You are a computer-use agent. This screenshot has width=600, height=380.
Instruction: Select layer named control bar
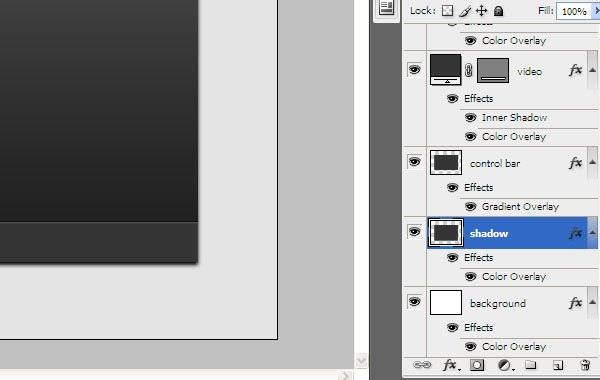coord(495,163)
